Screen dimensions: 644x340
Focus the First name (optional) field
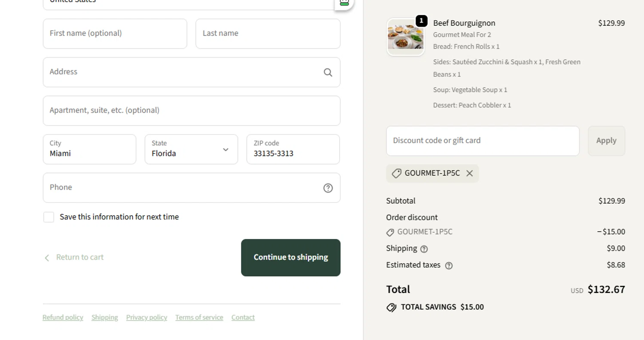115,34
